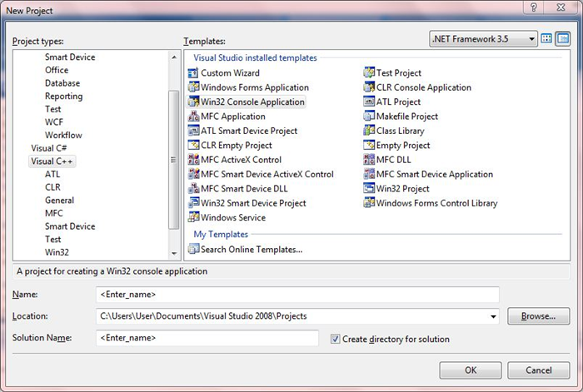Select the Workflow project type
The image size is (583, 392).
tap(63, 136)
